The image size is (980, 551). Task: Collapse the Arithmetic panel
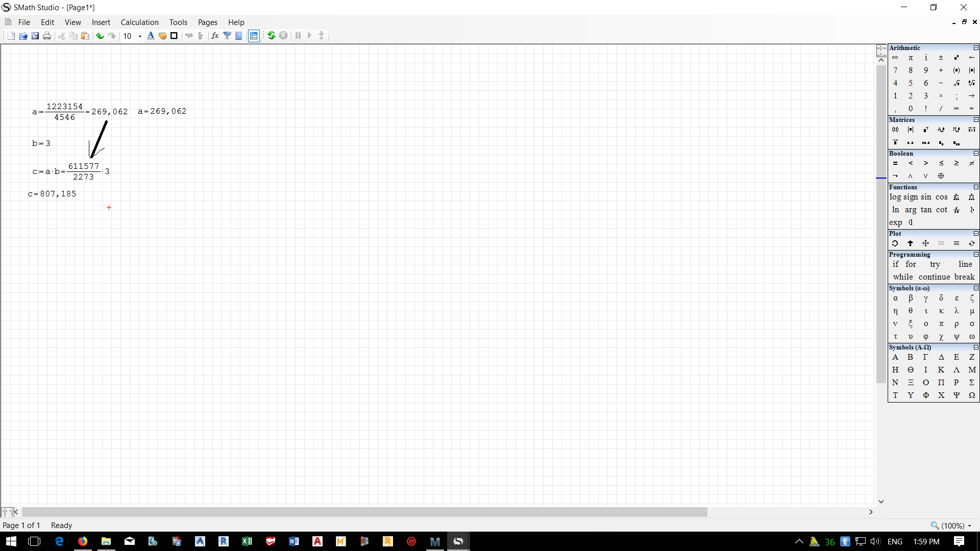pyautogui.click(x=976, y=48)
